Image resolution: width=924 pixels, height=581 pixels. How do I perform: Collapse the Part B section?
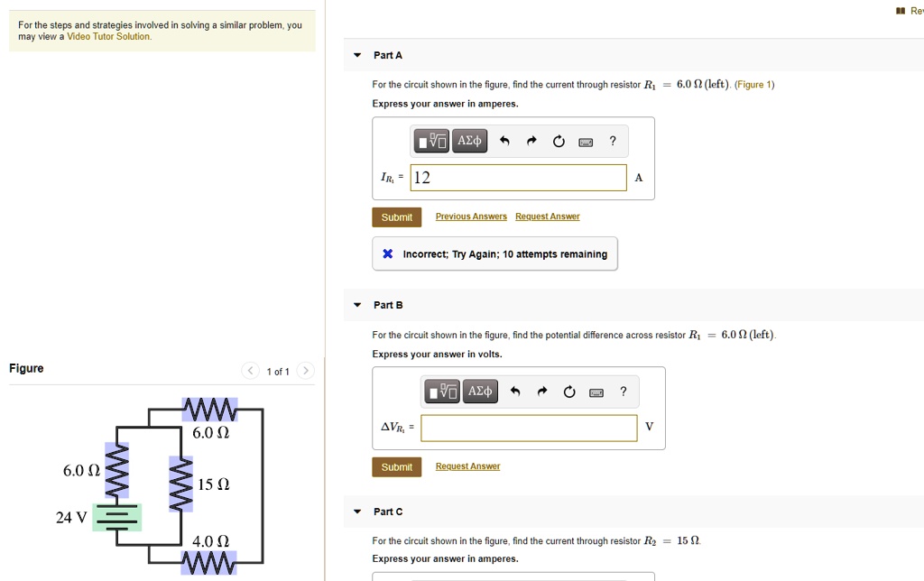click(x=356, y=305)
